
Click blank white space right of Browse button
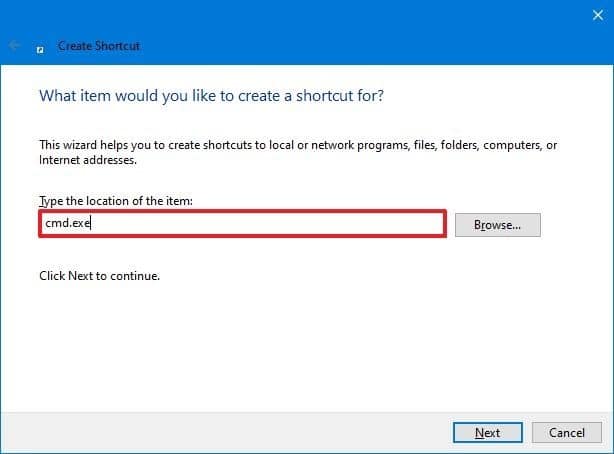coord(575,225)
